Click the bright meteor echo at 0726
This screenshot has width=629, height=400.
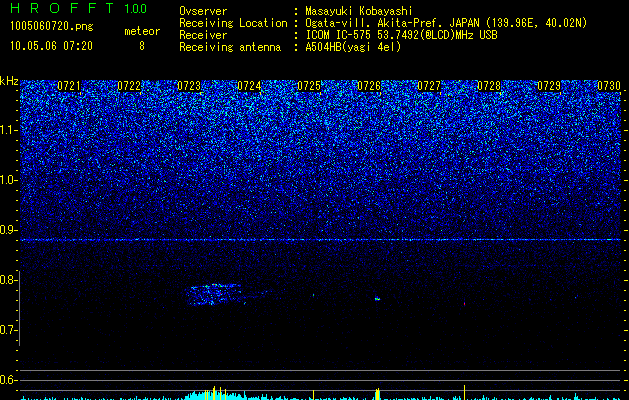[x=377, y=298]
